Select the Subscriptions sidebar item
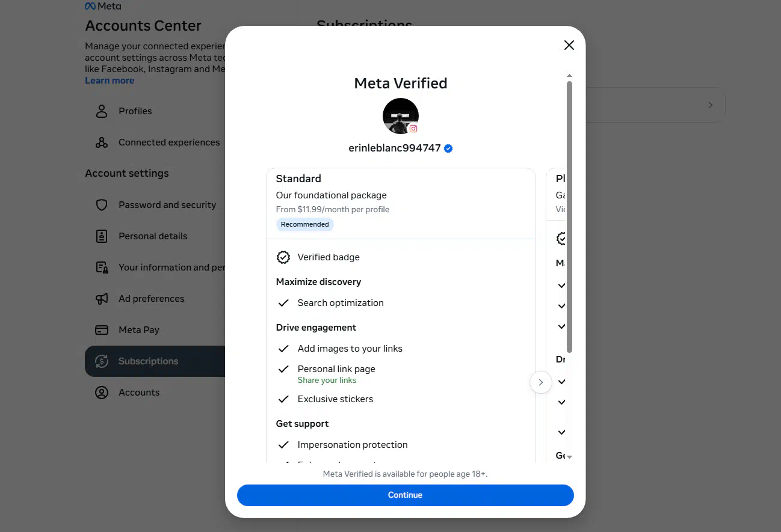Screen dimensions: 781x532 (x=155, y=361)
